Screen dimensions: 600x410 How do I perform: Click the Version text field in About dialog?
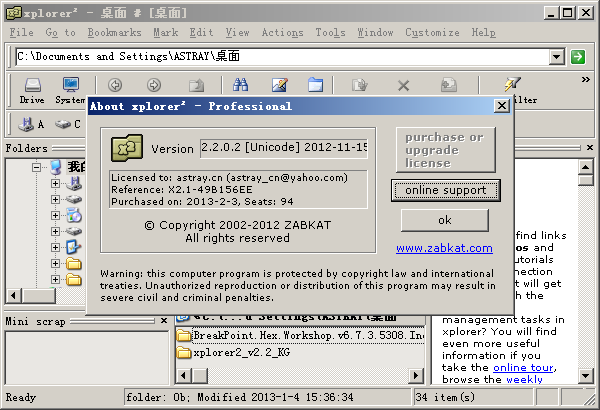[x=284, y=147]
